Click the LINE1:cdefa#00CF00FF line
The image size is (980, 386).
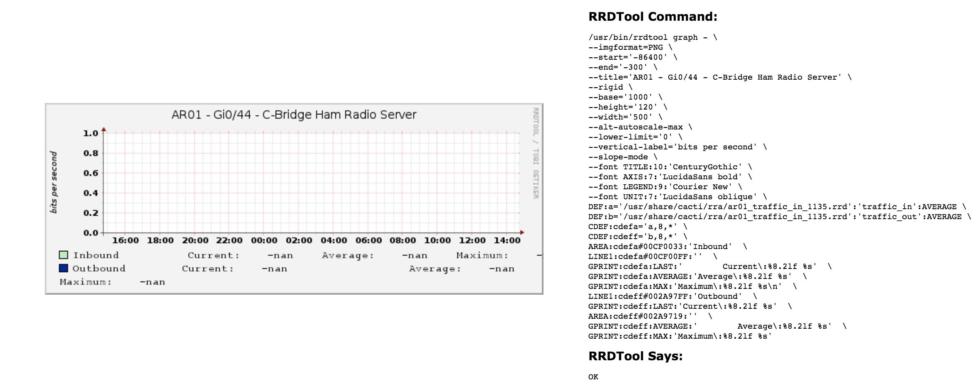653,257
